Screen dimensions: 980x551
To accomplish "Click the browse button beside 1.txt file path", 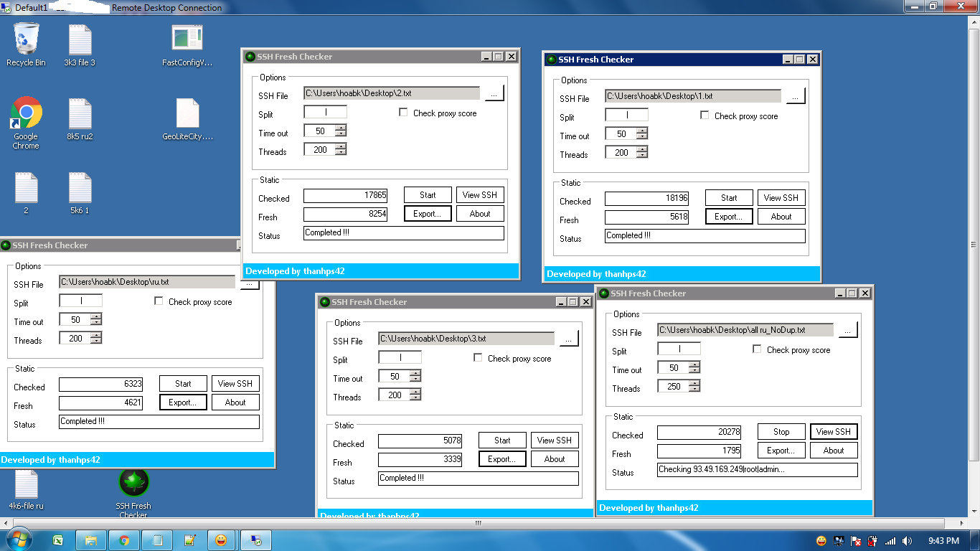I will click(x=796, y=96).
